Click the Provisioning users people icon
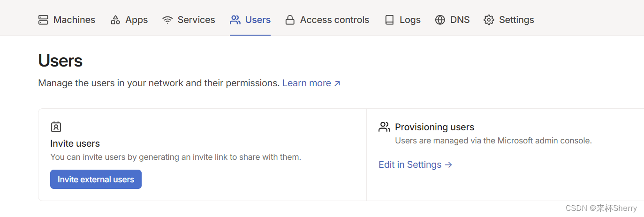The height and width of the screenshot is (217, 644). point(384,127)
